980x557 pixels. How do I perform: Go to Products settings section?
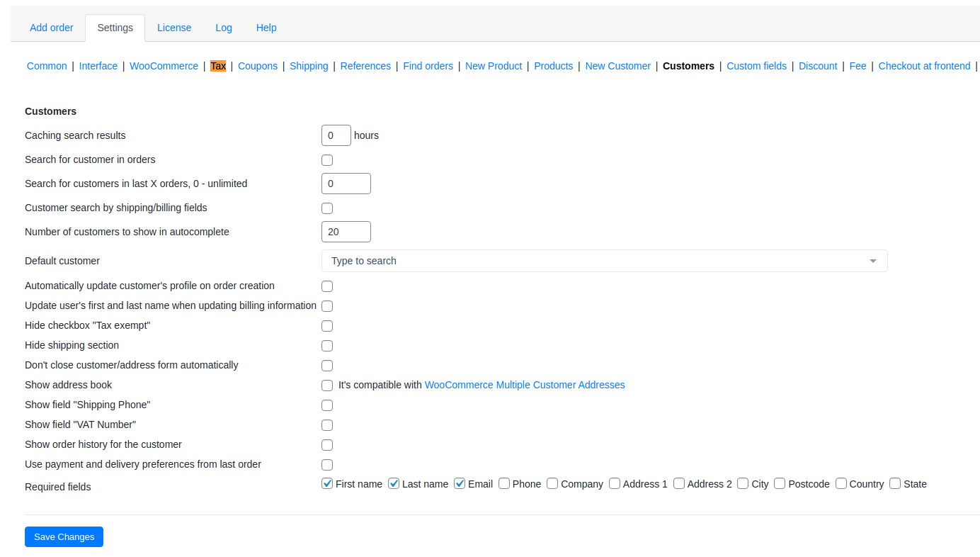click(x=554, y=66)
